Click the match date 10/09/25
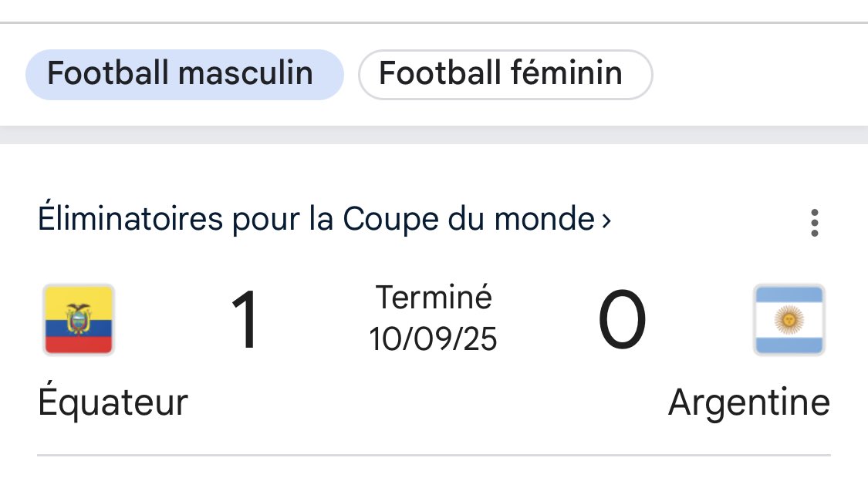Screen dimensions: 868x478 [434, 338]
